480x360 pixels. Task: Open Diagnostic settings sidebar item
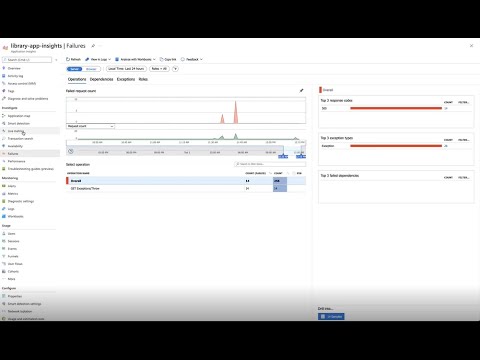click(21, 201)
